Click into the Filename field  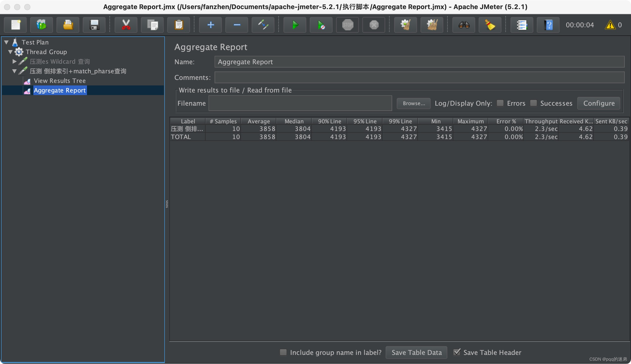coord(300,103)
